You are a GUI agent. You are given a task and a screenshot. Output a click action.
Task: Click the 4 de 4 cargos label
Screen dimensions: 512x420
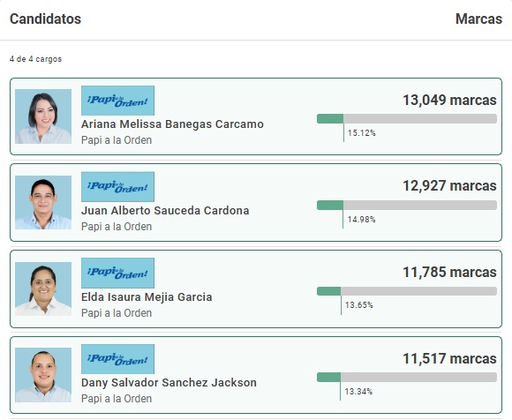35,59
